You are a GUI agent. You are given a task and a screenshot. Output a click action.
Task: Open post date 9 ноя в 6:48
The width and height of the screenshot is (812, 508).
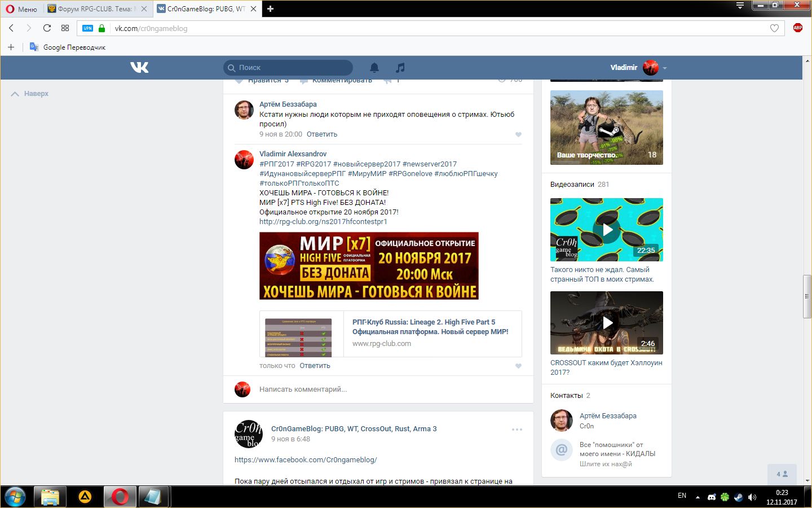pos(290,439)
